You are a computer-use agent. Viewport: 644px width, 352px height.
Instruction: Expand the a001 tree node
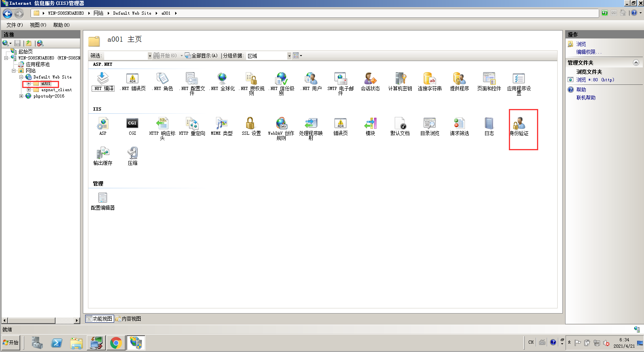coord(29,84)
